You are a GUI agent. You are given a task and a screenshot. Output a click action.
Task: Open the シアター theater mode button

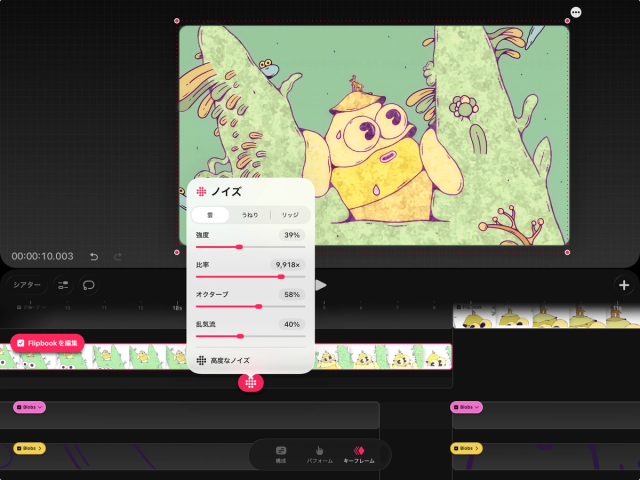[x=27, y=285]
